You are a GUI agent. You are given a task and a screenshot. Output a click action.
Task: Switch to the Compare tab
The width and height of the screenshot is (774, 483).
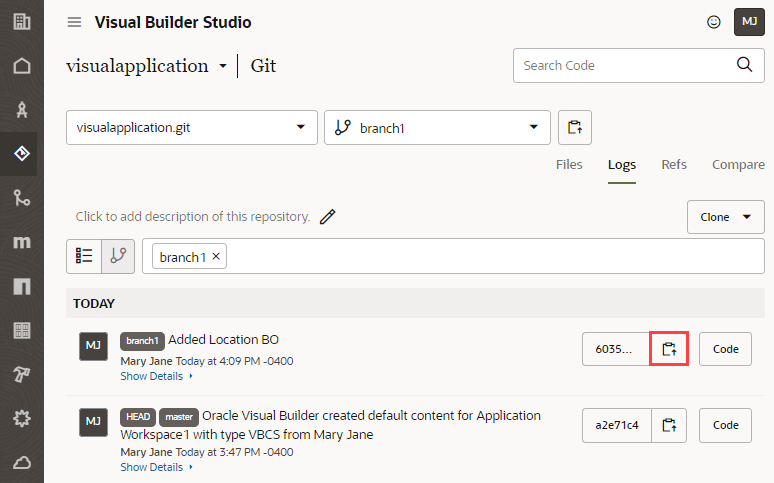738,164
